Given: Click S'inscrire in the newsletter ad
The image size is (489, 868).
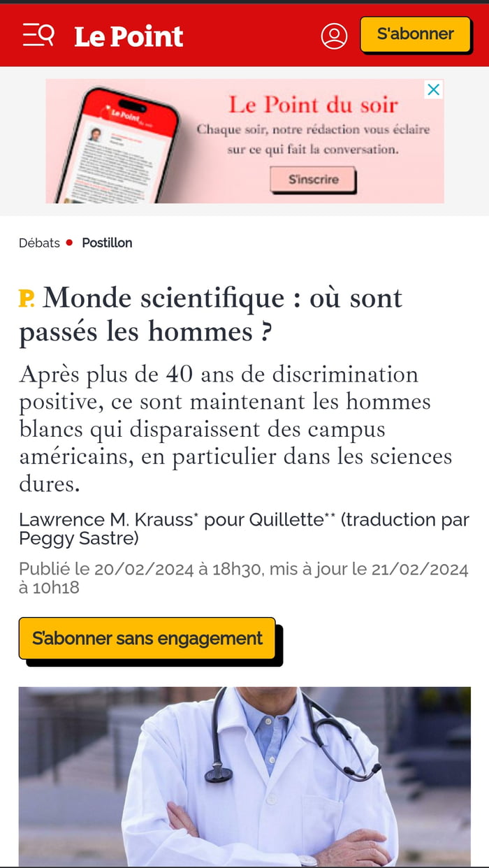Looking at the screenshot, I should 313,180.
